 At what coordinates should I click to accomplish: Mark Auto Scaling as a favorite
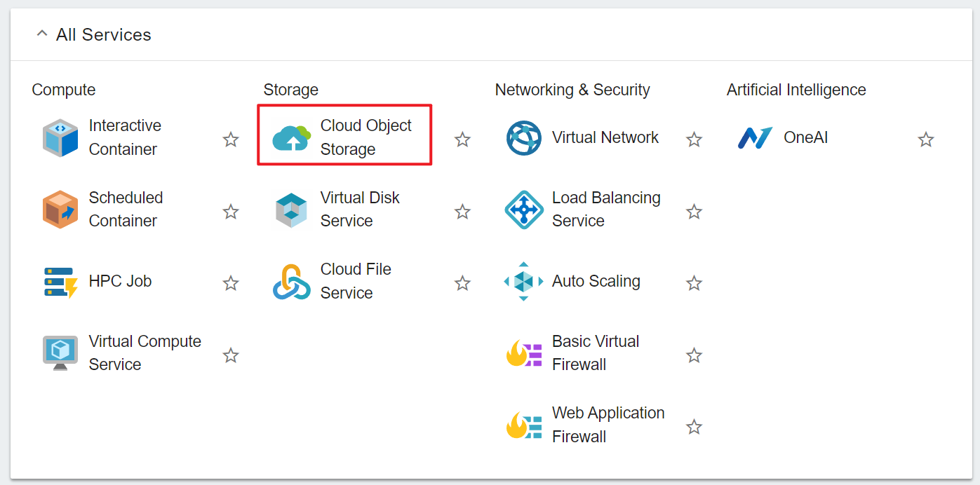[694, 283]
